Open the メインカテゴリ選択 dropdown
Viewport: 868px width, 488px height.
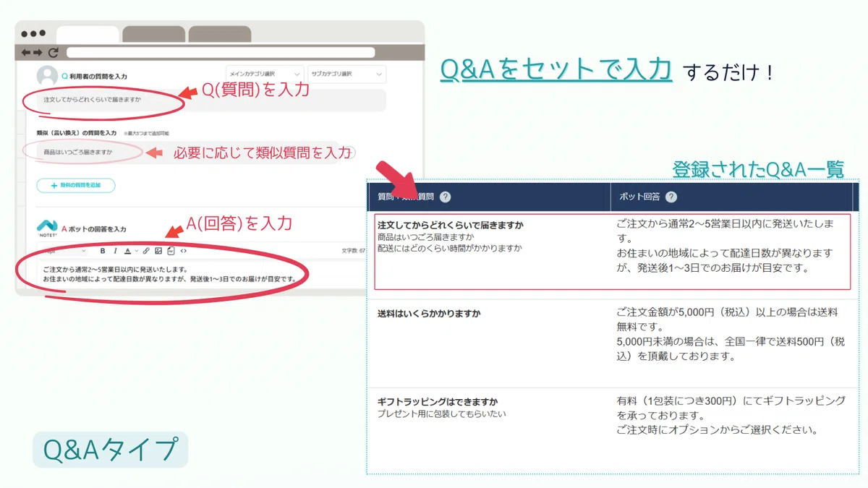coord(264,74)
